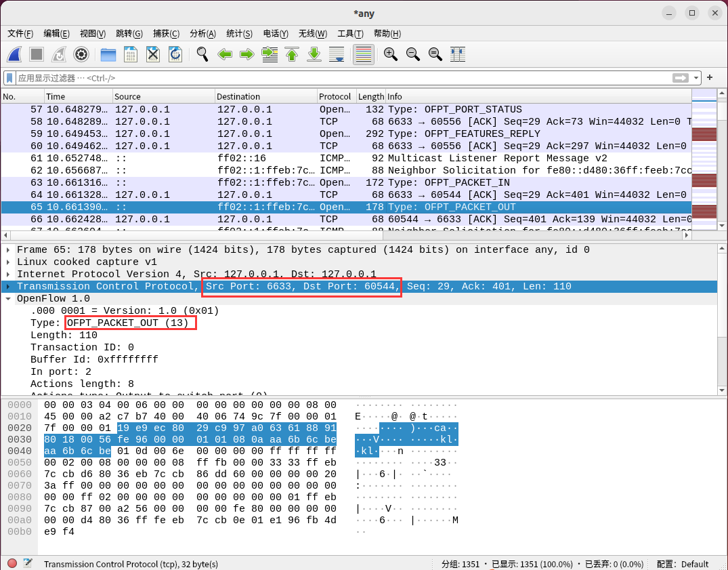Viewport: 728px width, 570px height.
Task: Click the packet list minimap overview
Action: click(x=704, y=159)
